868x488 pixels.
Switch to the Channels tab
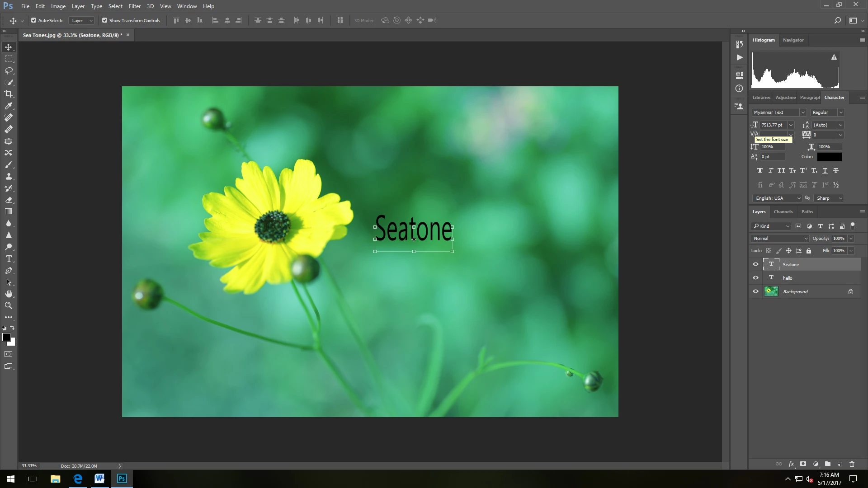click(x=783, y=212)
